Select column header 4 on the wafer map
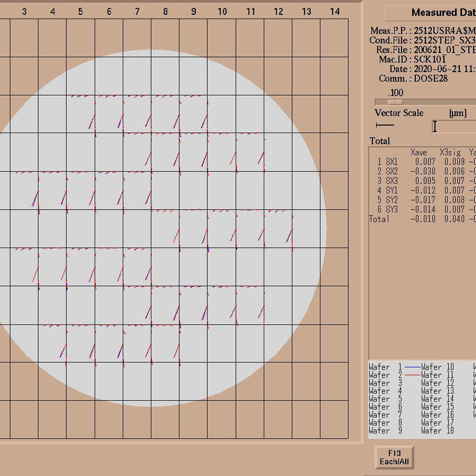The image size is (476, 476). [53, 11]
